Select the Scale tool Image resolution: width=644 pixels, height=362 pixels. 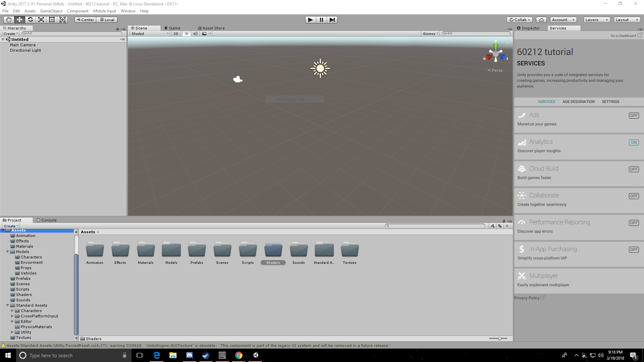[x=41, y=20]
